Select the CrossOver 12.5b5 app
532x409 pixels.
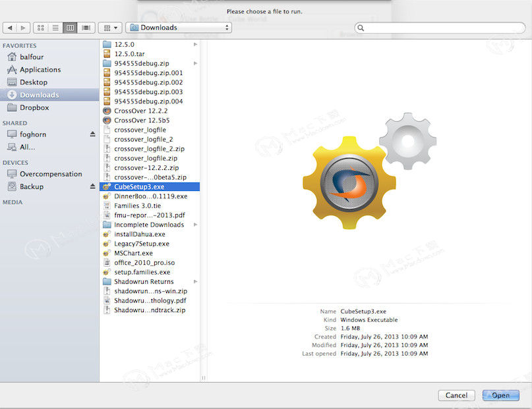tap(150, 121)
